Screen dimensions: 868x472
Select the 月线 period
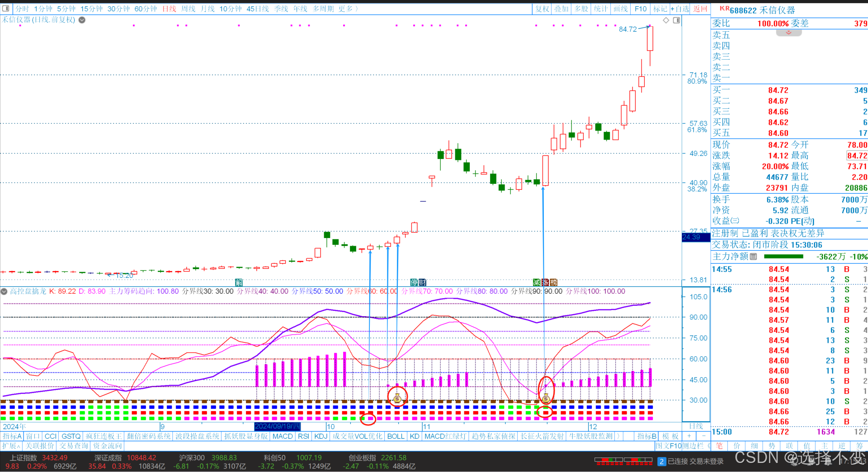[208, 9]
